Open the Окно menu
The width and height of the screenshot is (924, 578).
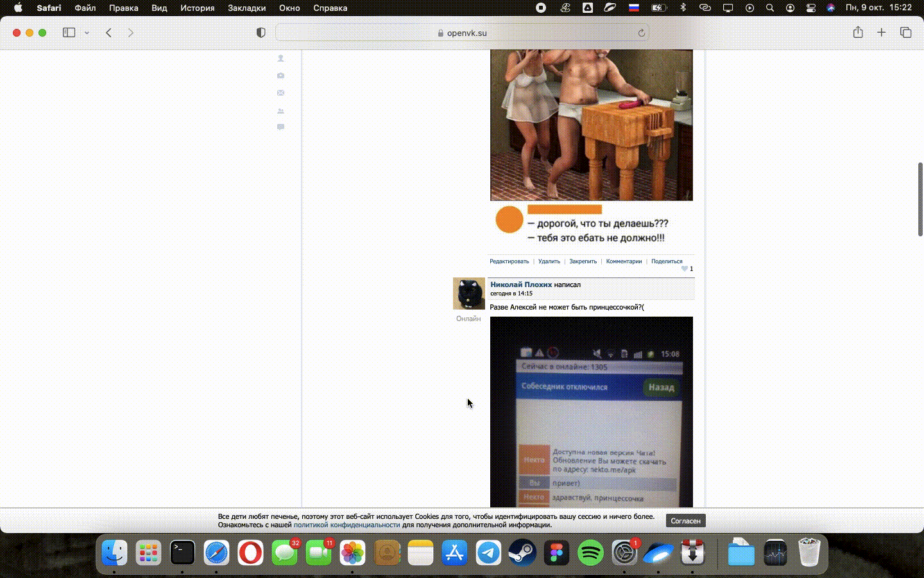[x=289, y=8]
